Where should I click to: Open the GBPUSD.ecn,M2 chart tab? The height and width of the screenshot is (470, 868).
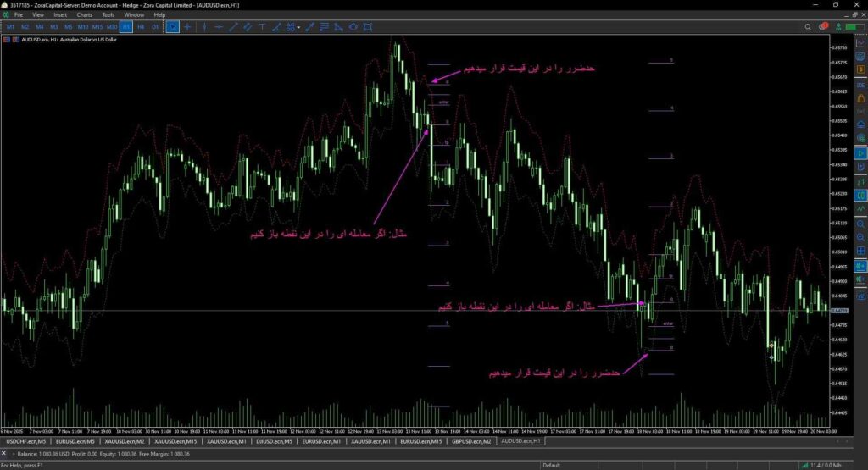point(471,441)
